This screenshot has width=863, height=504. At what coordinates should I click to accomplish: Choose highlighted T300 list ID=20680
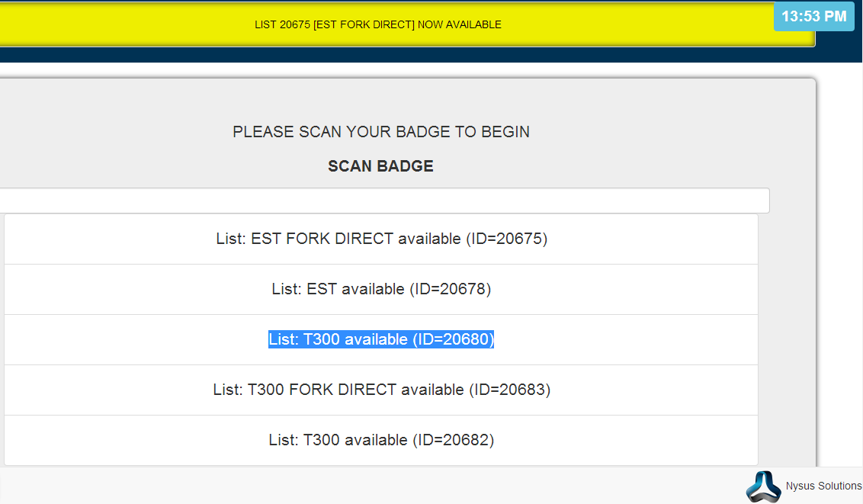point(381,339)
